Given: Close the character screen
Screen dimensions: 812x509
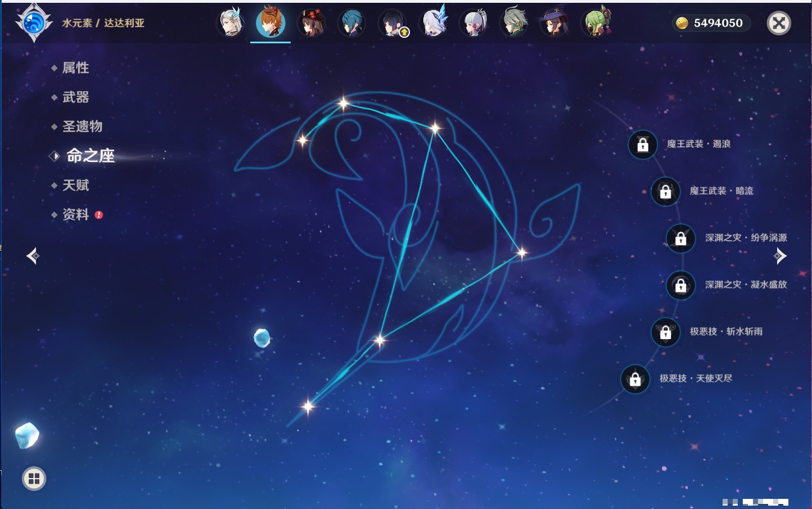Looking at the screenshot, I should pos(779,23).
